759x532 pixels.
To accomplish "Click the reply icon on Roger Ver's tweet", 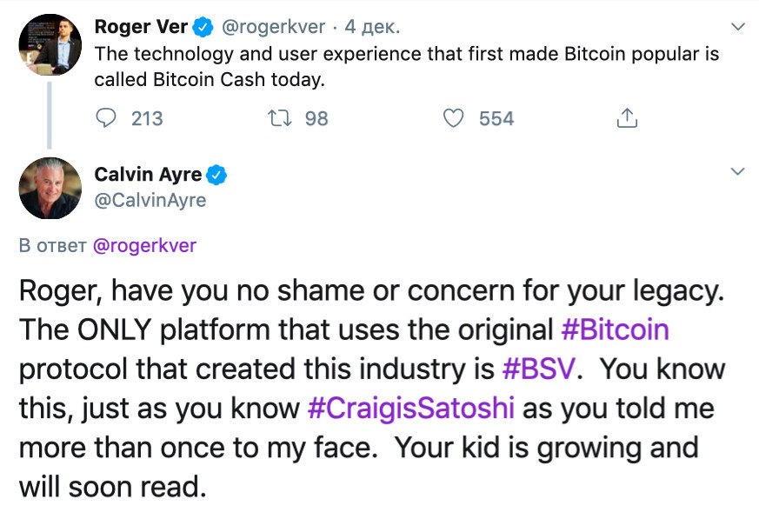I will (x=105, y=118).
